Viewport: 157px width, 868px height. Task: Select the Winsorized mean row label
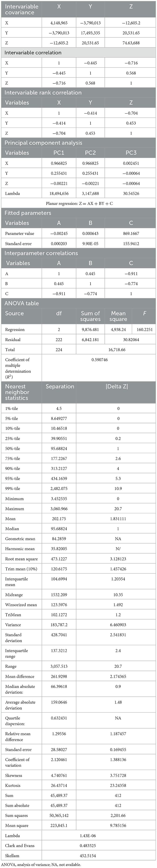[x=21, y=605]
